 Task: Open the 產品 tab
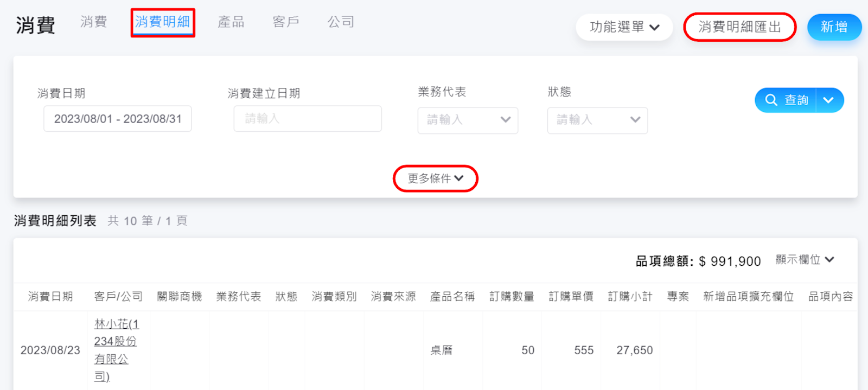pyautogui.click(x=231, y=22)
